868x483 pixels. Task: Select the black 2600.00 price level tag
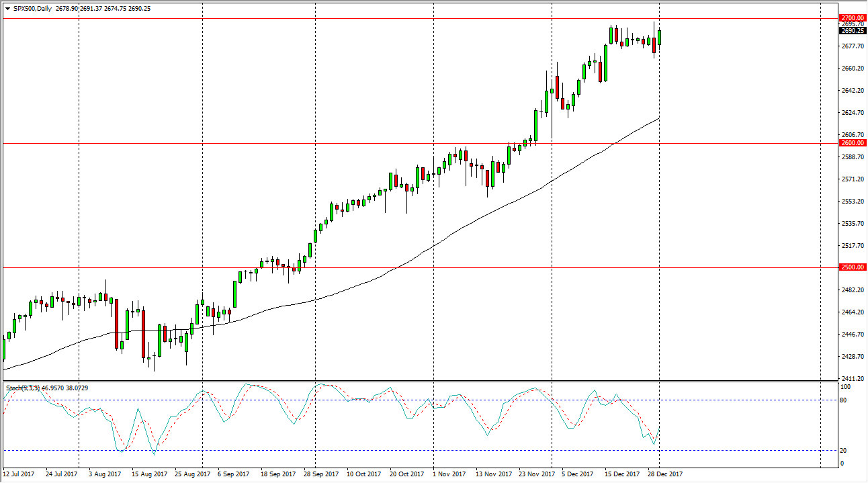852,142
